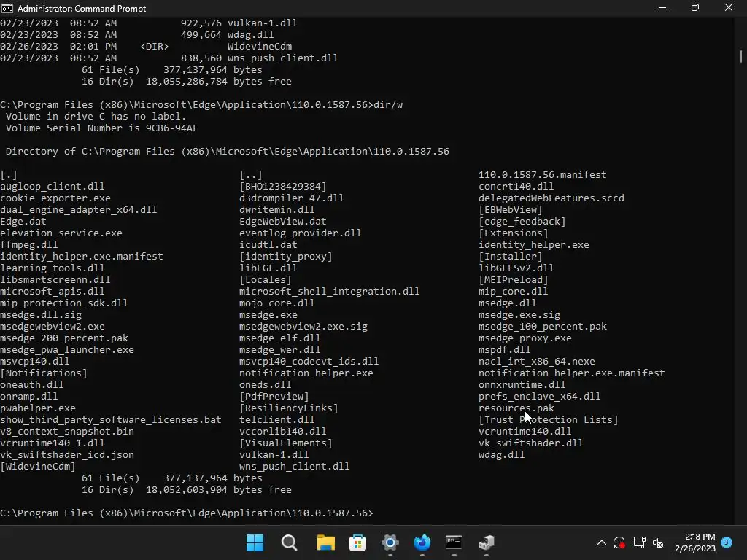Select Command Prompt taskbar icon
The height and width of the screenshot is (560, 747).
(454, 542)
